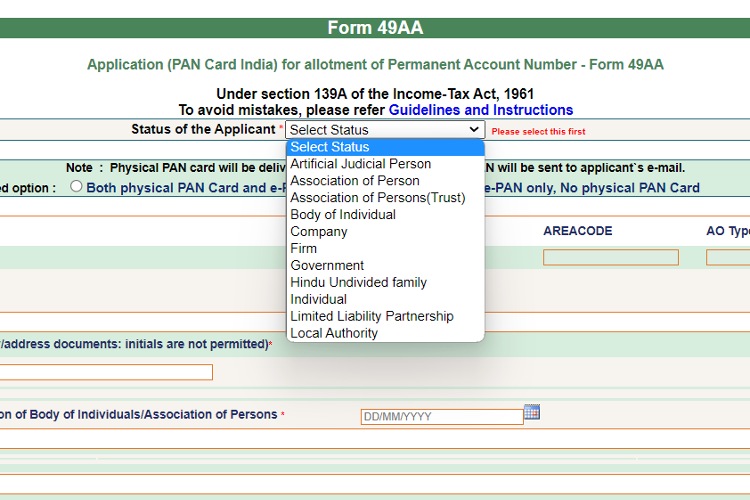
Task: Open the calendar date picker icon
Action: [532, 412]
